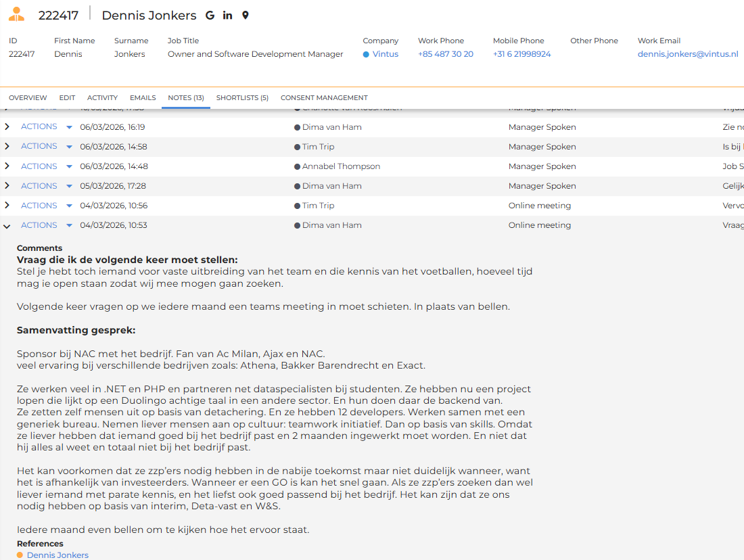Open the Shortlists (5) tab
744x560 pixels.
(x=242, y=98)
